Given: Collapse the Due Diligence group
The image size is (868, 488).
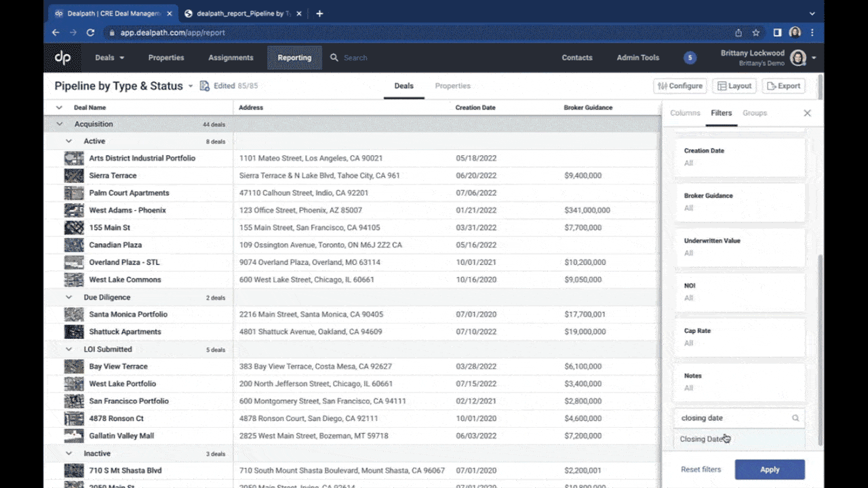Looking at the screenshot, I should click(x=68, y=297).
